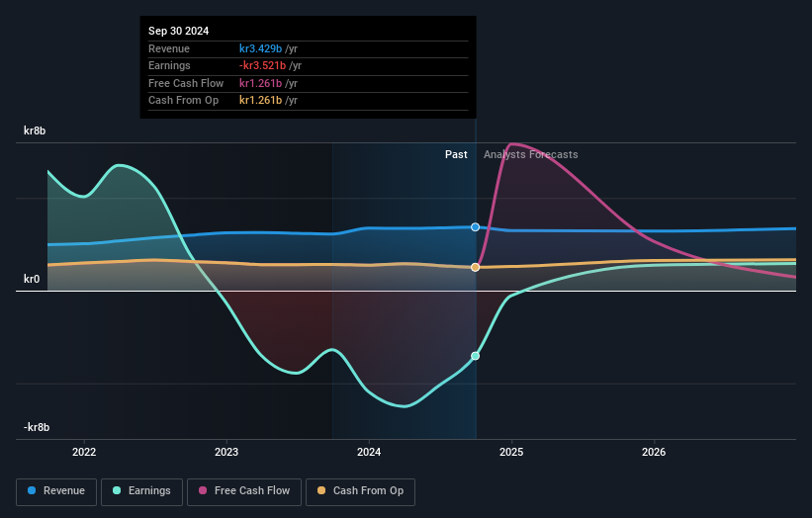This screenshot has width=812, height=518.
Task: Toggle the Revenue legend button
Action: (56, 491)
